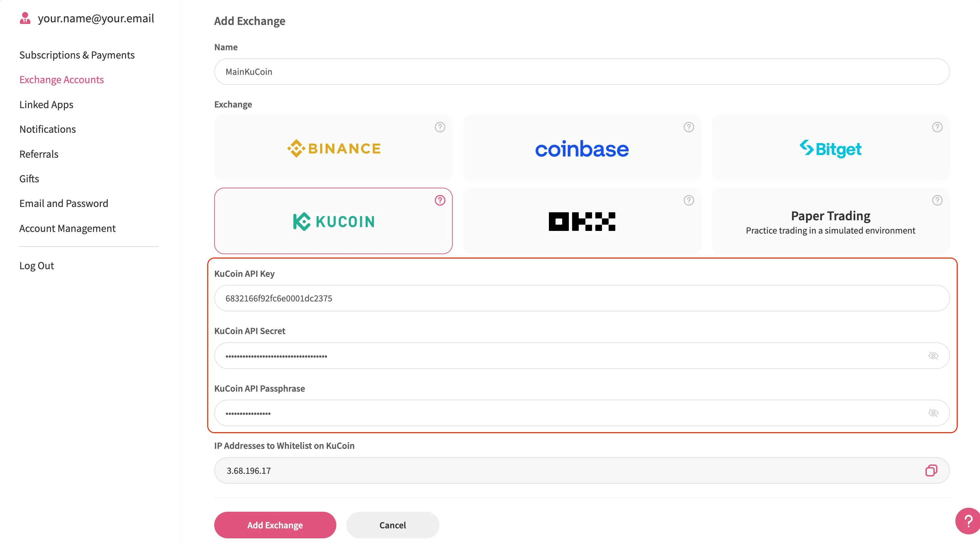Click the Add Exchange button
Image resolution: width=980 pixels, height=545 pixels.
(x=275, y=525)
